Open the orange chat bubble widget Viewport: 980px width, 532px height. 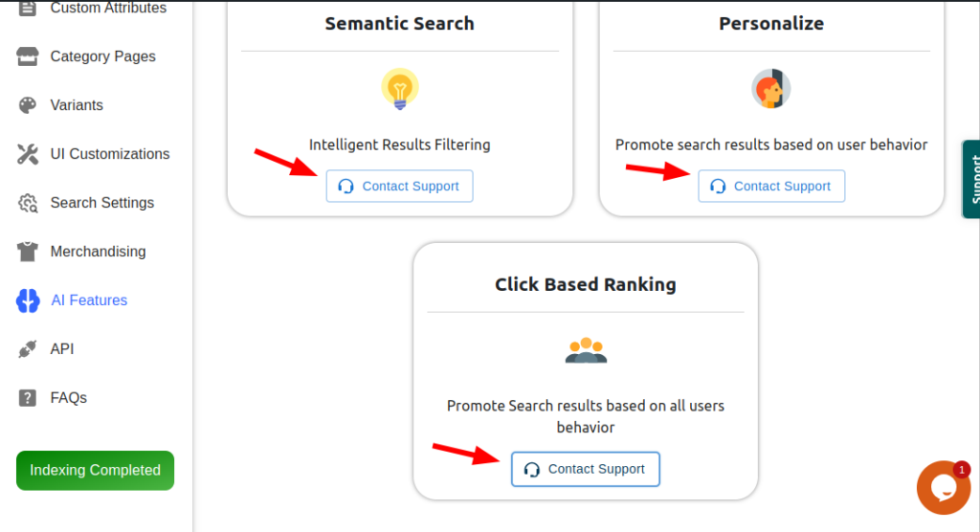pyautogui.click(x=943, y=487)
